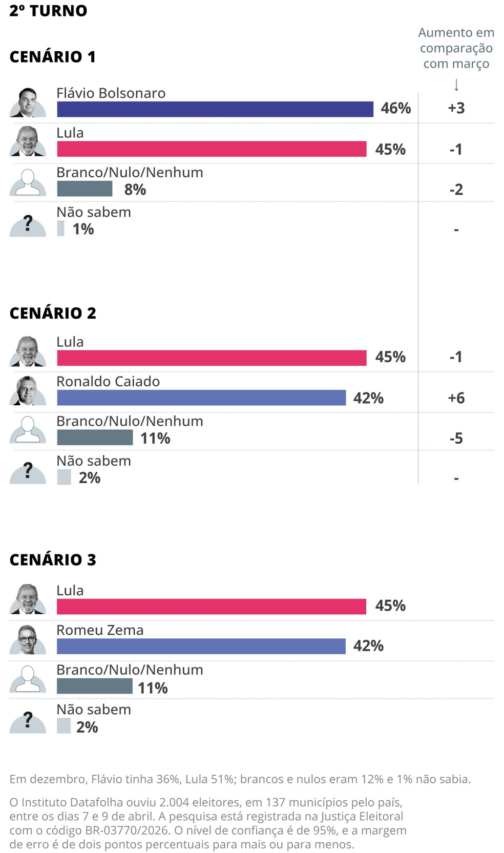Click Ronaldo Caiado's portrait photo
The height and width of the screenshot is (853, 504).
[x=28, y=391]
